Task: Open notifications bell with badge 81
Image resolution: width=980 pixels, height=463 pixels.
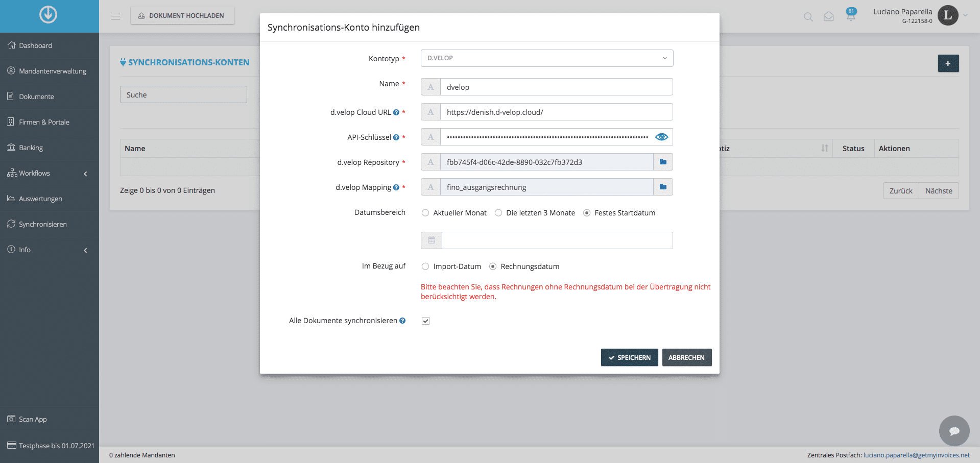Action: 851,15
